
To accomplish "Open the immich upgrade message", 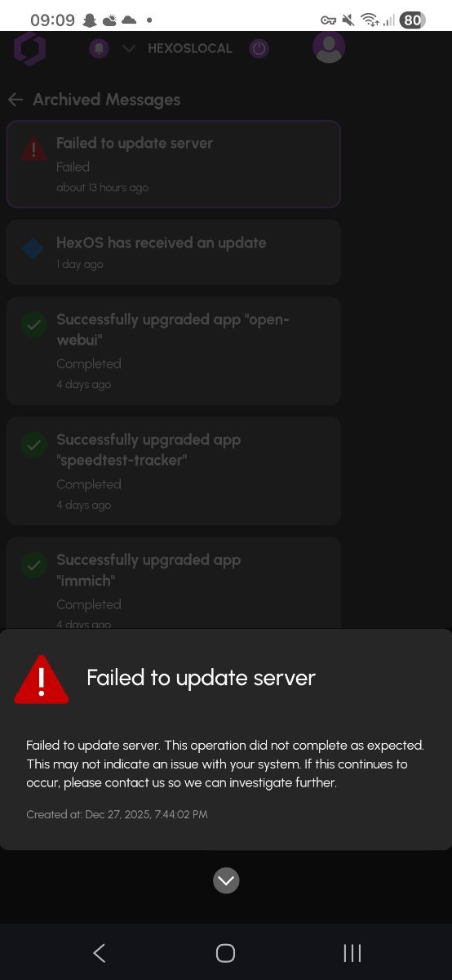I will click(173, 583).
